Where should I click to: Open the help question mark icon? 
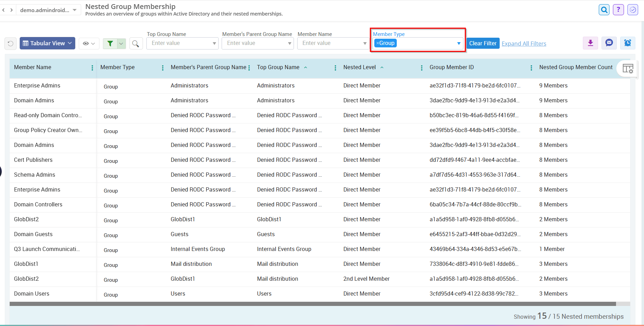[618, 9]
